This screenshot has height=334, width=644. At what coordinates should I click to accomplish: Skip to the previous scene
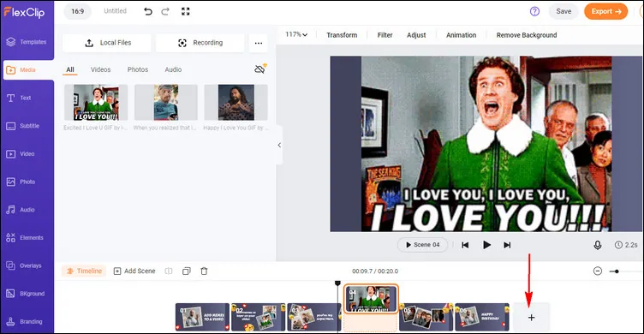[465, 245]
